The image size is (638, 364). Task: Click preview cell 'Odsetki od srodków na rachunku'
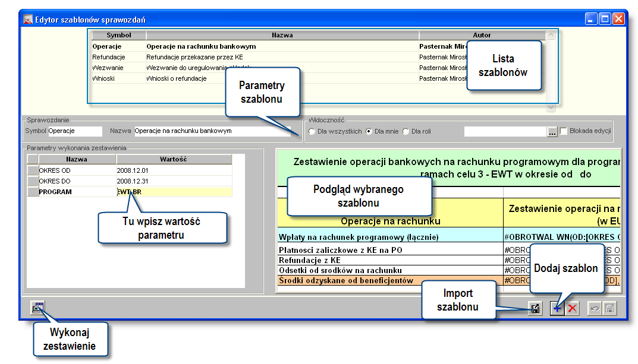click(390, 271)
